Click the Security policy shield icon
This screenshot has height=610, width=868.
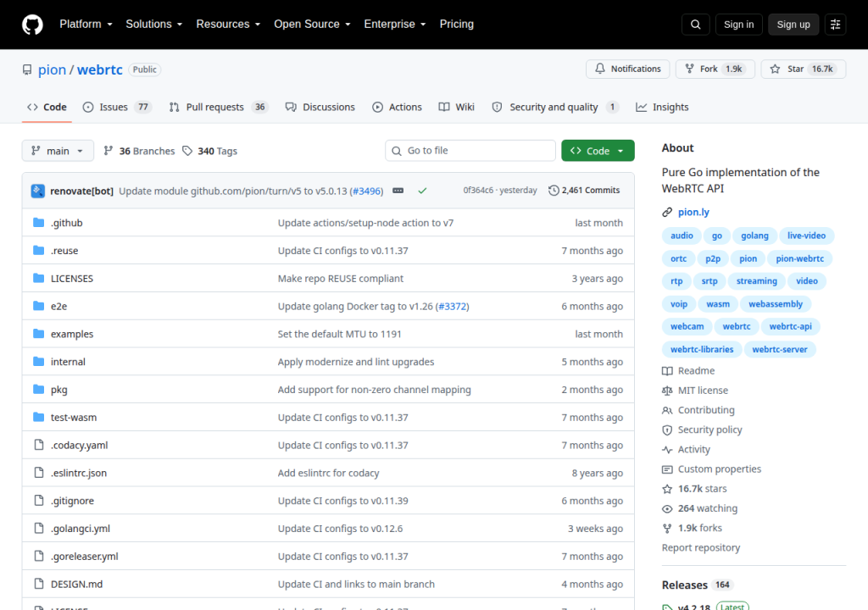click(x=667, y=430)
